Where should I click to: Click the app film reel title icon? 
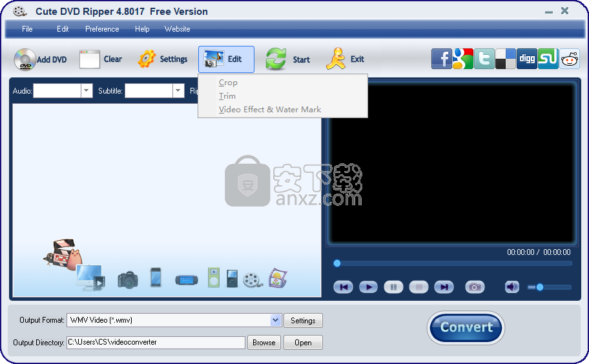pyautogui.click(x=20, y=11)
